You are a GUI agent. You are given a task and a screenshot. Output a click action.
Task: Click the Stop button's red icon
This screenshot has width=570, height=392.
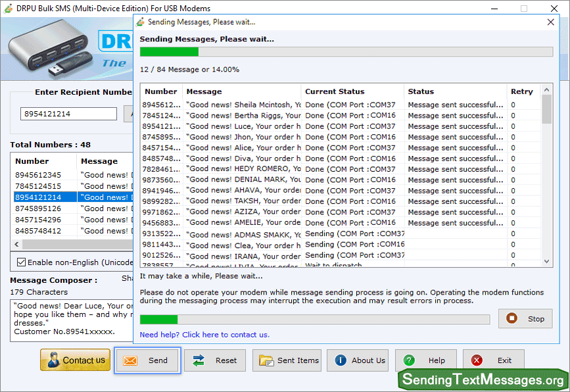pyautogui.click(x=512, y=318)
